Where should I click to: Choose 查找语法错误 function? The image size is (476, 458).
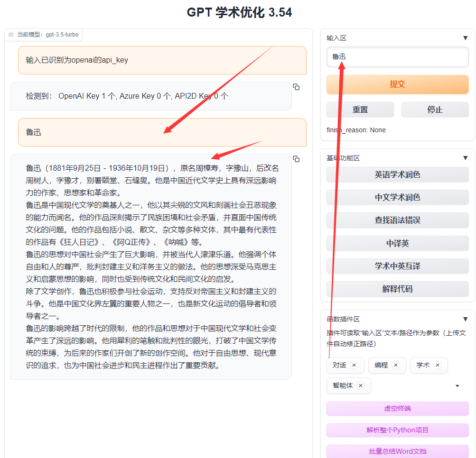click(x=397, y=220)
